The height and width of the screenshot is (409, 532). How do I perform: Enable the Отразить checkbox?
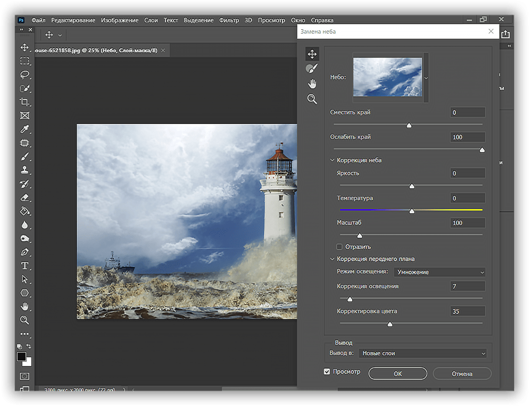(x=339, y=247)
